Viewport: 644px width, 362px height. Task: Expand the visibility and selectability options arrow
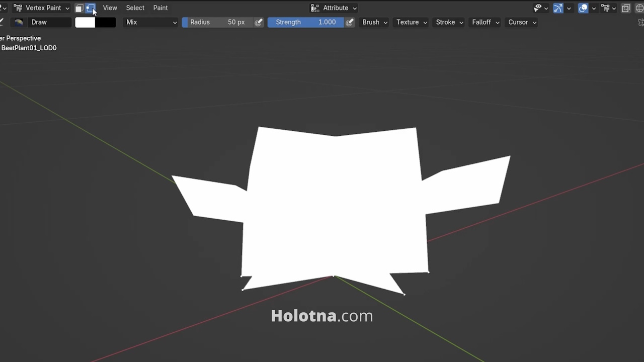pos(546,8)
